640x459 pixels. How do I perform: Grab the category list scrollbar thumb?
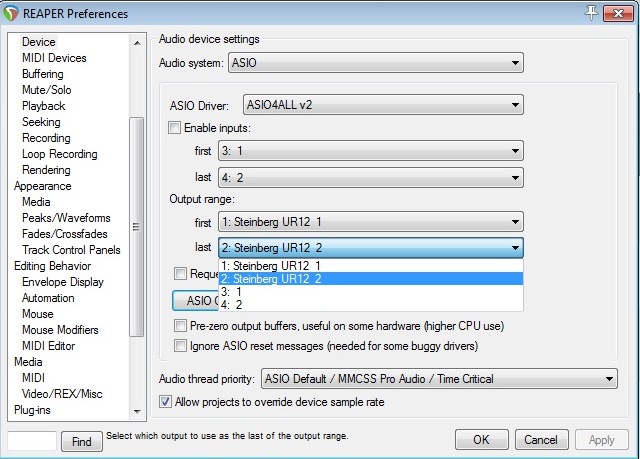137,227
